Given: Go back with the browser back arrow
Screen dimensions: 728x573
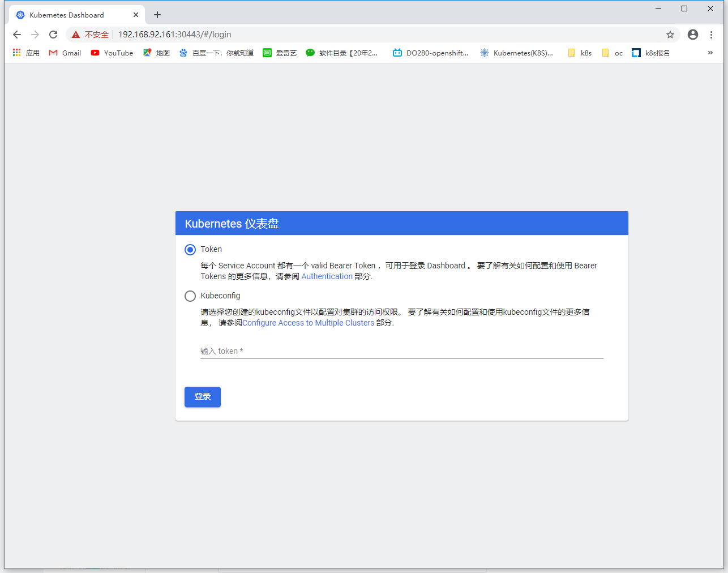Looking at the screenshot, I should [17, 35].
